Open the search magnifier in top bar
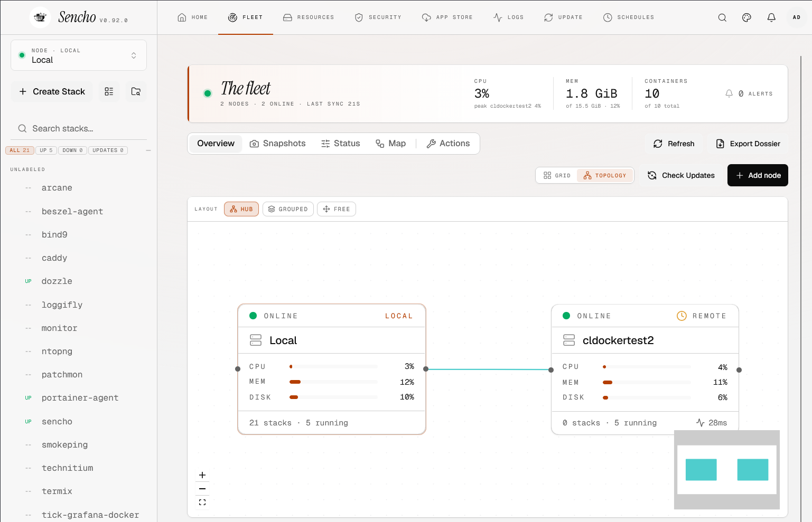Viewport: 812px width, 522px height. coord(722,17)
